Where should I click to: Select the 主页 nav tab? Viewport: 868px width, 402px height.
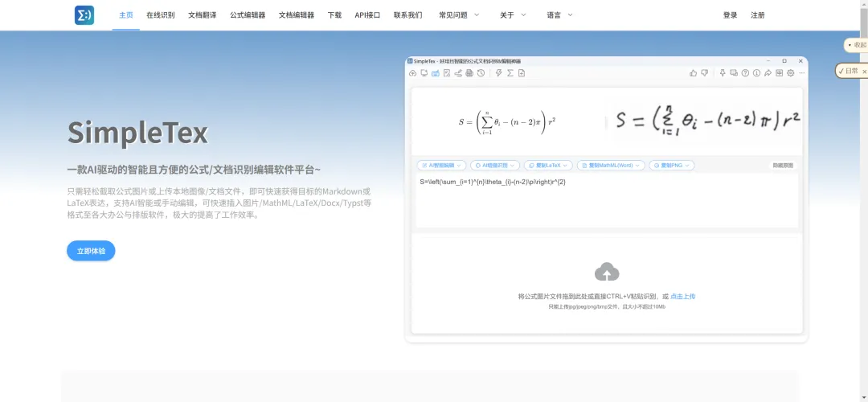pyautogui.click(x=125, y=15)
